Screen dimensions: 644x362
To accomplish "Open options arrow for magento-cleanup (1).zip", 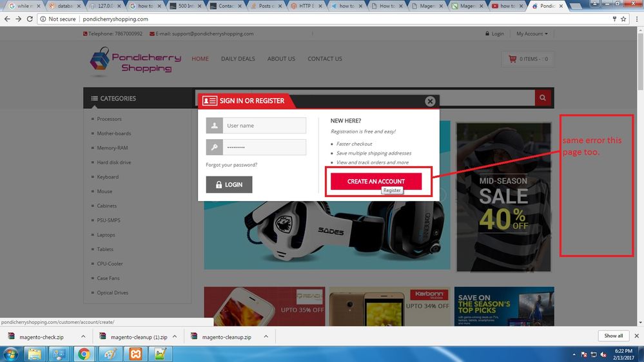I will click(175, 336).
